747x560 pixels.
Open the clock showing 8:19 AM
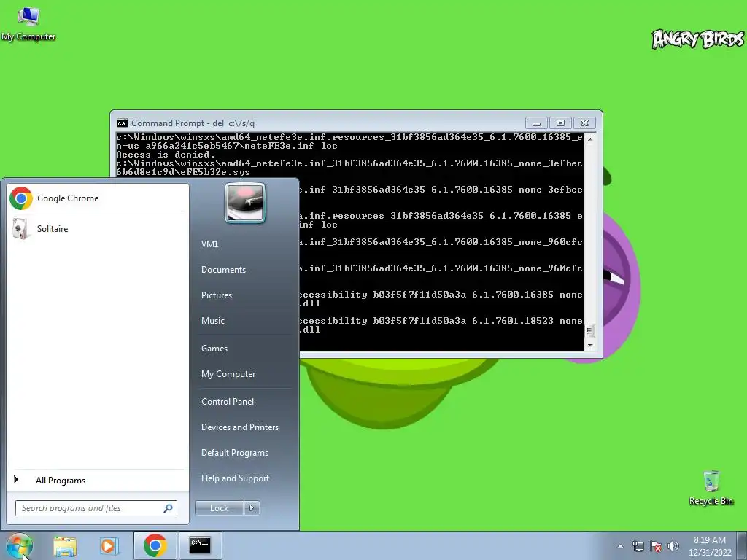point(709,545)
